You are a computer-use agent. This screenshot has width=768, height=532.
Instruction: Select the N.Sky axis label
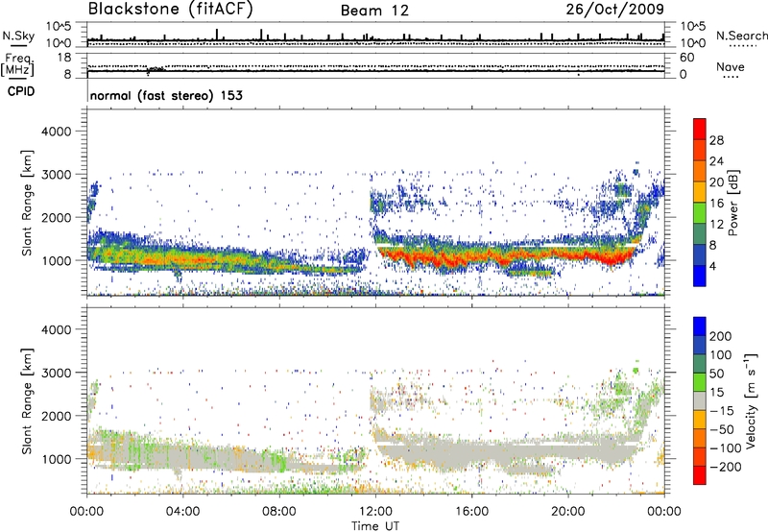[x=18, y=36]
